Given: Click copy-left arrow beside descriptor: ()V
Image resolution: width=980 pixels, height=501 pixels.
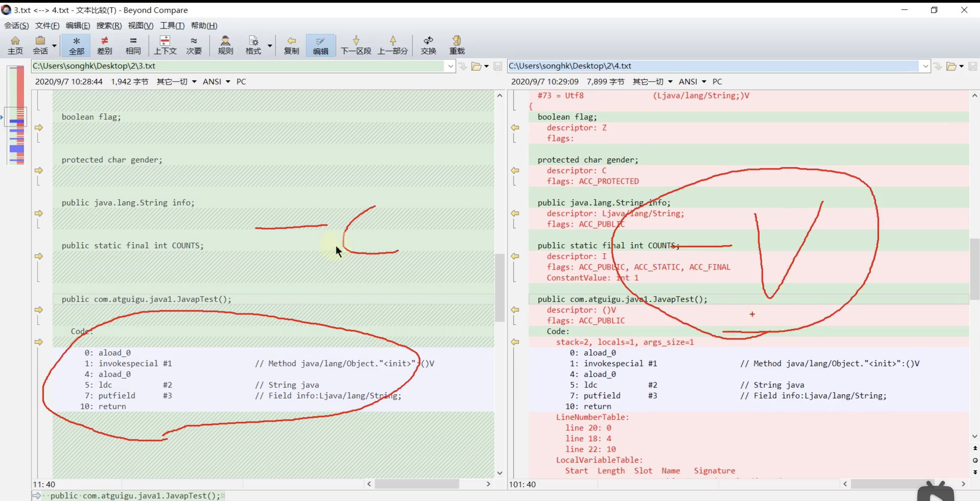Looking at the screenshot, I should [515, 310].
